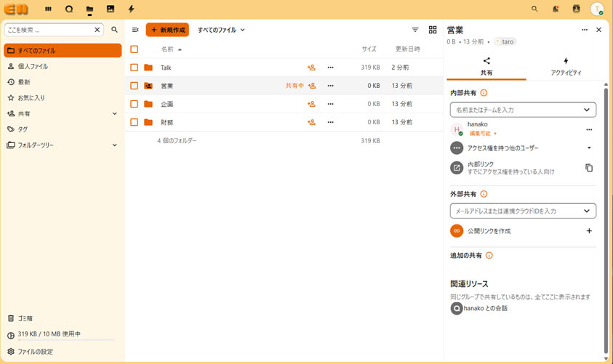Expand アクセス権を持つ他のユーザー list
613x364 pixels.
[x=589, y=148]
